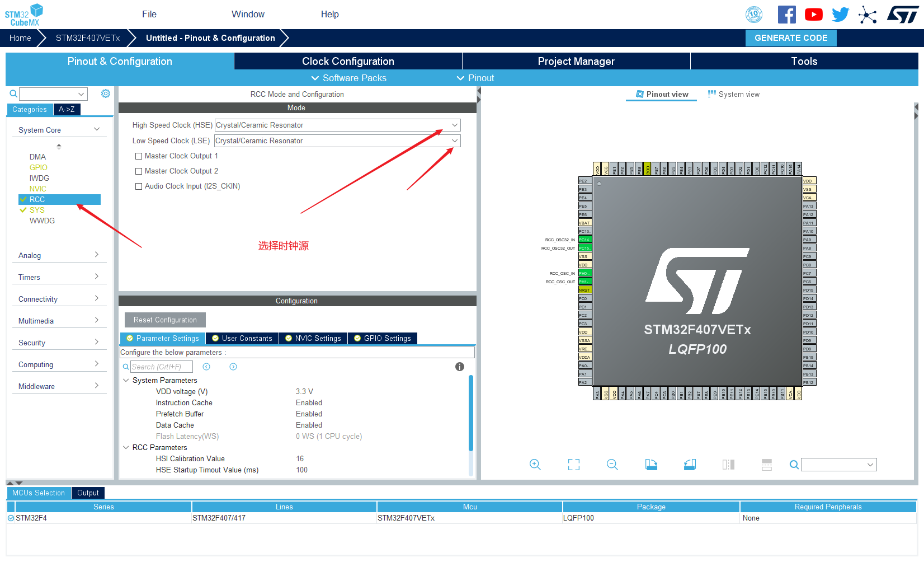Enable Master Clock Output 1

139,156
